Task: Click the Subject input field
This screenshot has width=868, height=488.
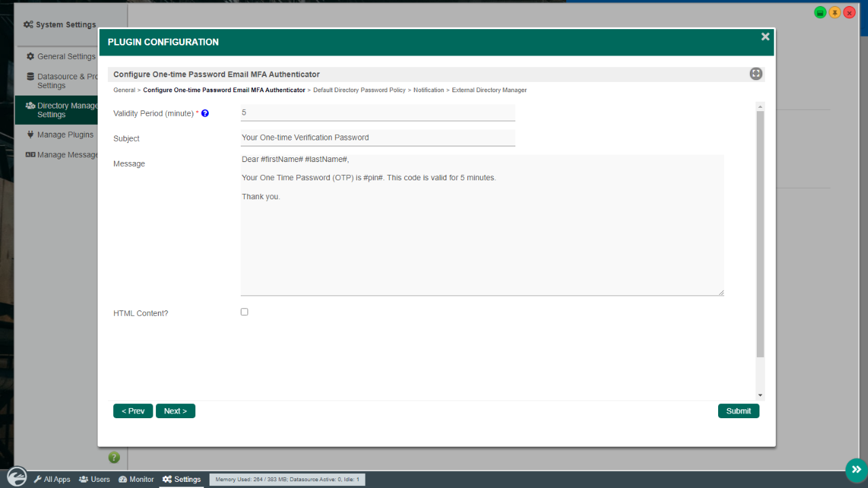Action: click(x=378, y=138)
